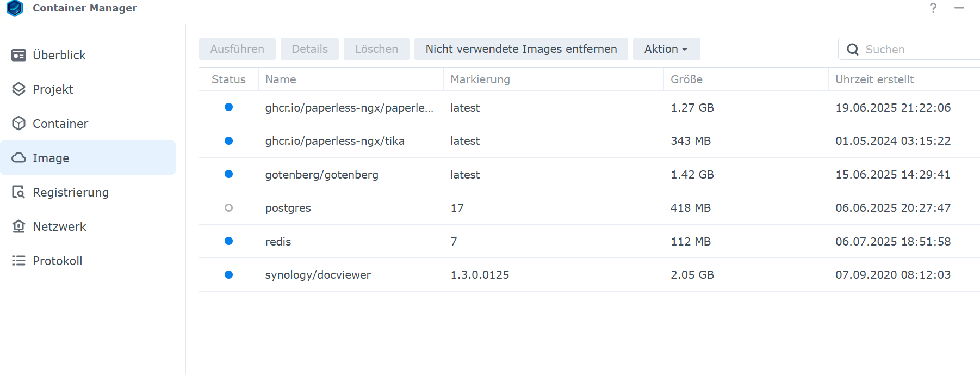Click status dot of redis image
The image size is (980, 374).
point(229,241)
